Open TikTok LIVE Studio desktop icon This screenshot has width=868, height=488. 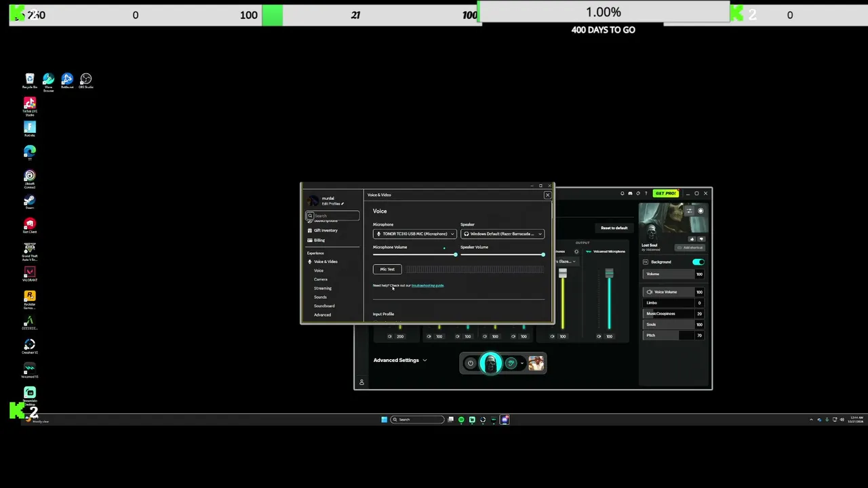coord(29,106)
